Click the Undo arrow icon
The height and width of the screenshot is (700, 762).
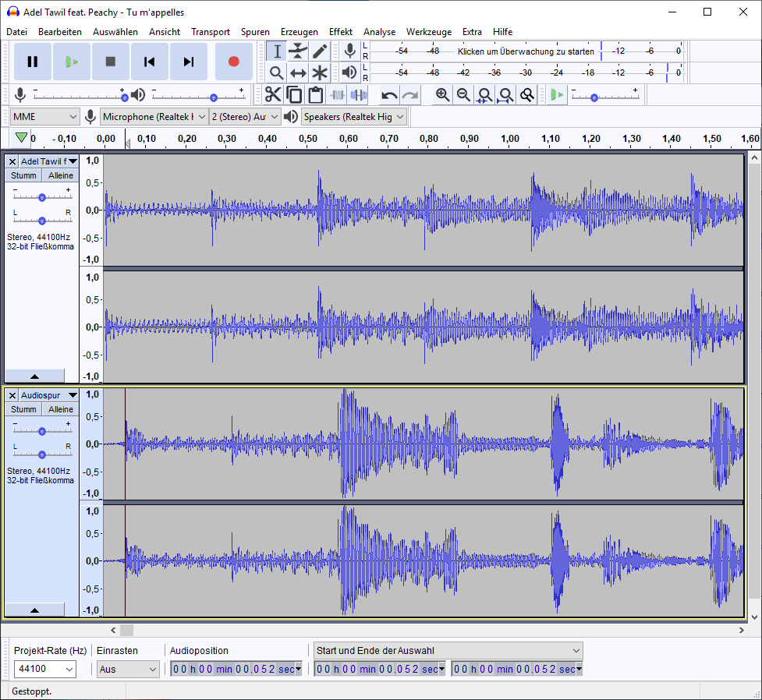click(388, 95)
